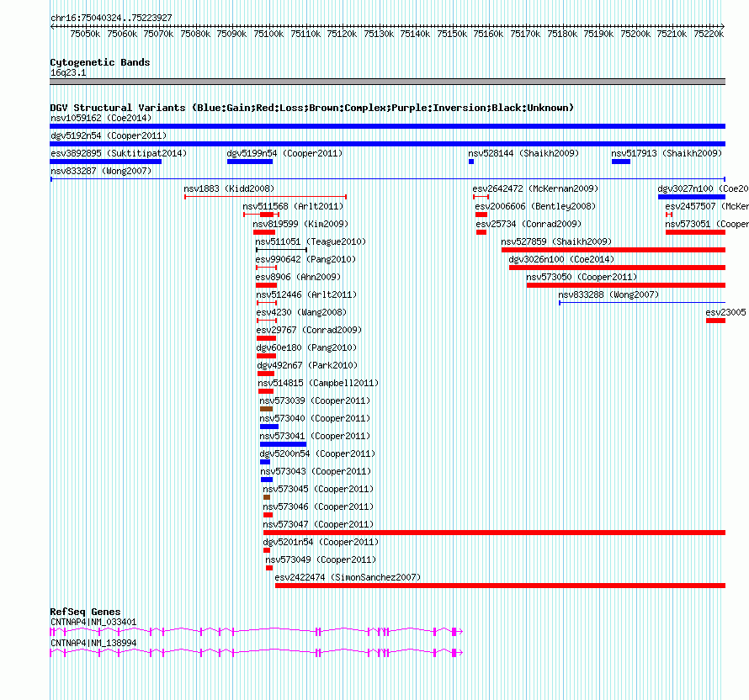The height and width of the screenshot is (700, 749).
Task: Select nsv573051 variant label
Action: pyautogui.click(x=707, y=224)
